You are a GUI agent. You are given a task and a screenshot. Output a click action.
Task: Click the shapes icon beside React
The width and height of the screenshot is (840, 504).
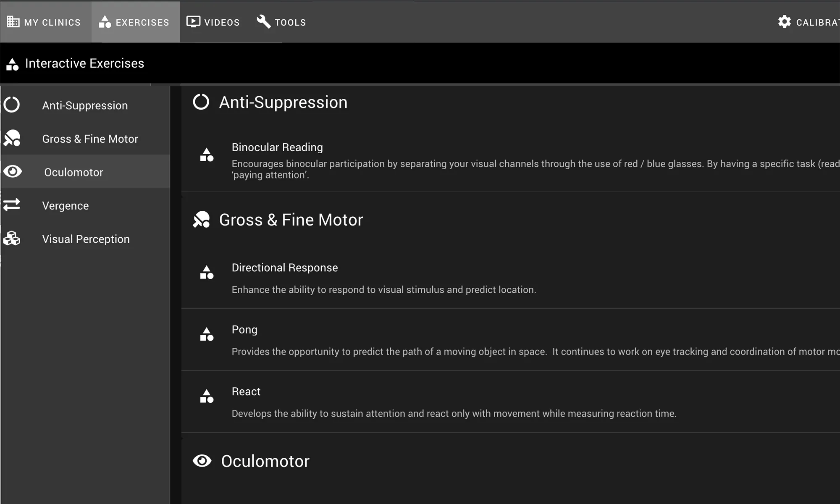pyautogui.click(x=207, y=396)
